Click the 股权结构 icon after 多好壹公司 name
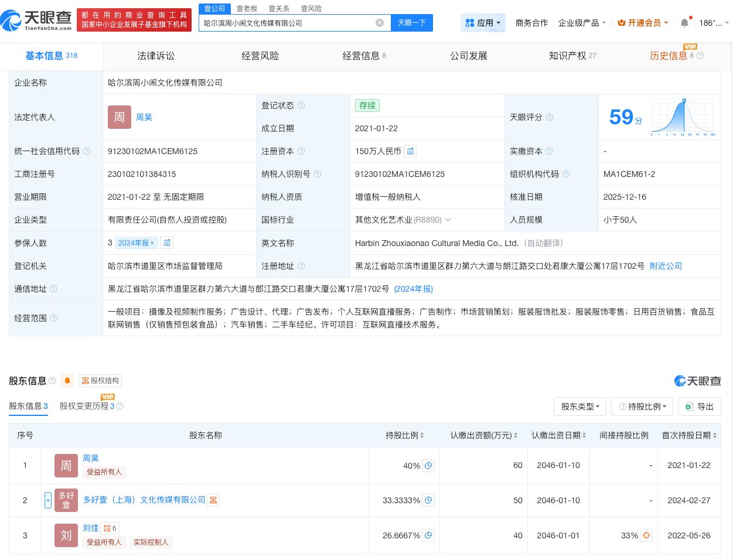Screen dimensions: 733x560 (213, 500)
